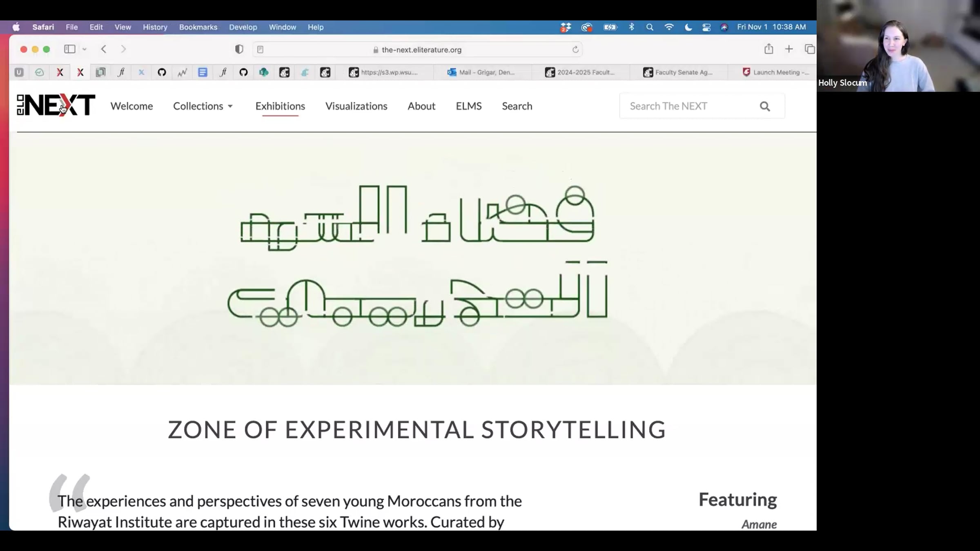This screenshot has width=980, height=551.
Task: Click Holly Slocum's video thumbnail
Action: 898,46
